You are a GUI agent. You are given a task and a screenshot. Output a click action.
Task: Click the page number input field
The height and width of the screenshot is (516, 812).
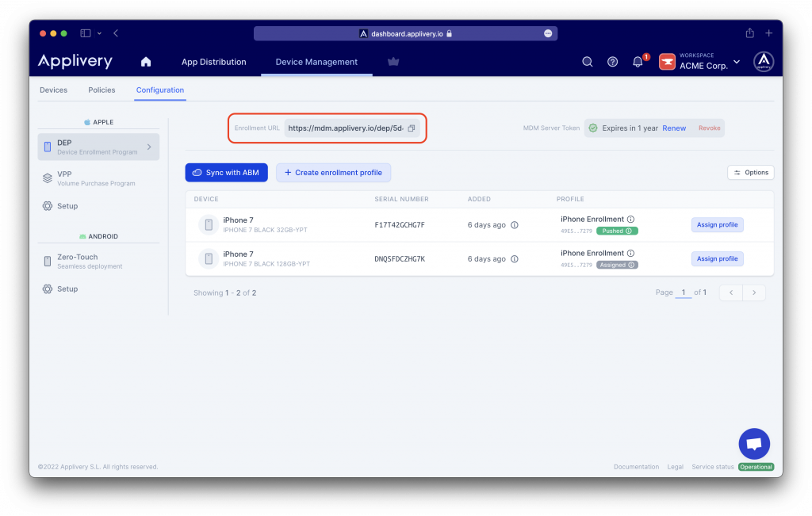tap(683, 293)
